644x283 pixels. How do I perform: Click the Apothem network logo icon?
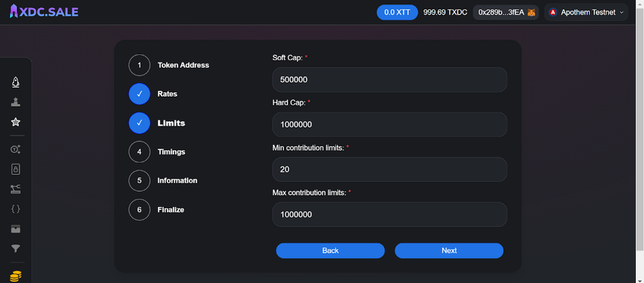pos(553,12)
